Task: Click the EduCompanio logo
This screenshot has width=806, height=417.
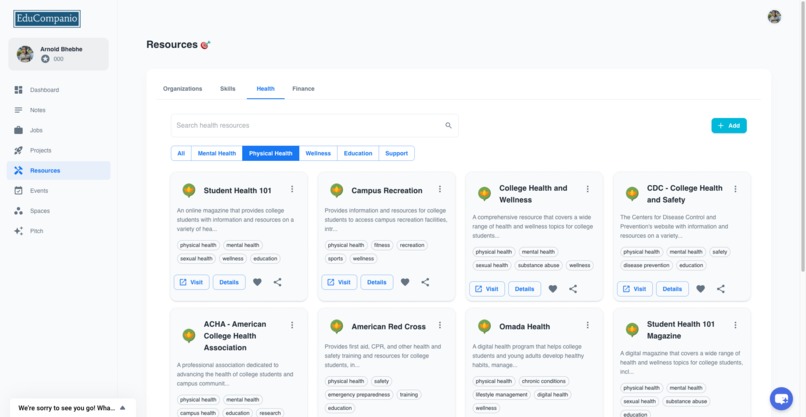Action: click(47, 19)
